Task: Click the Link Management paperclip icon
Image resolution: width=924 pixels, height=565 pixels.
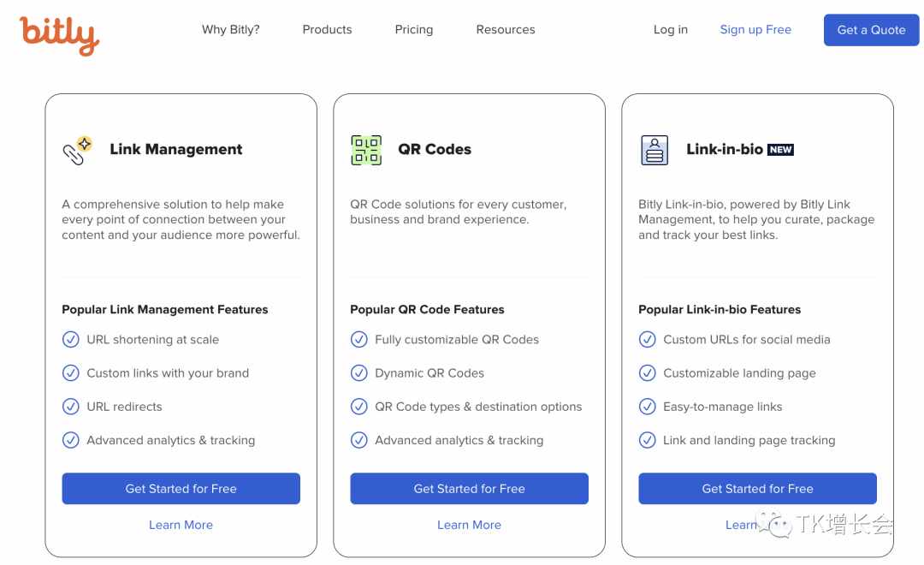Action: (78, 151)
